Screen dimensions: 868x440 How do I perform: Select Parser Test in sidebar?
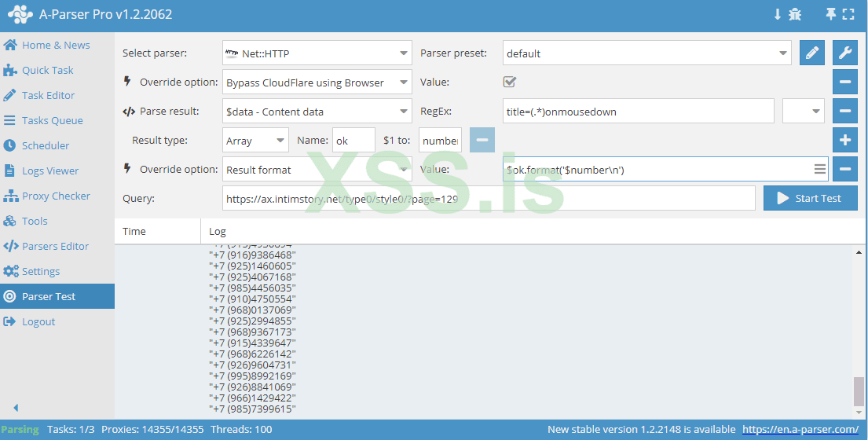pos(57,296)
